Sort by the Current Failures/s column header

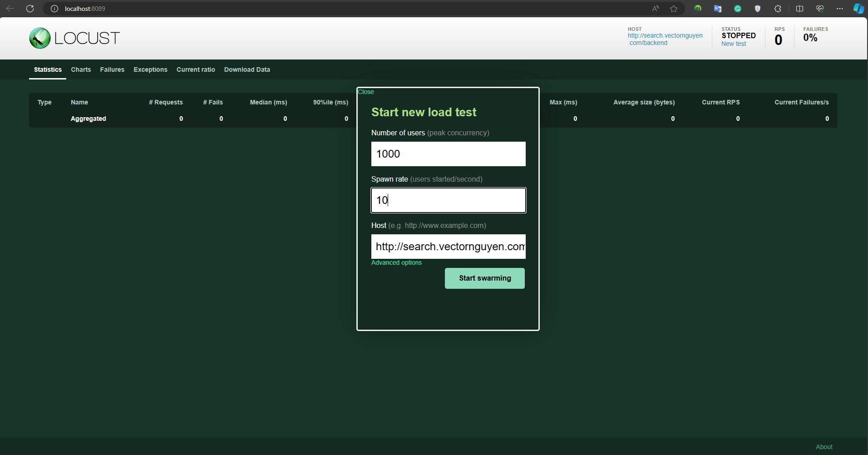tap(802, 102)
